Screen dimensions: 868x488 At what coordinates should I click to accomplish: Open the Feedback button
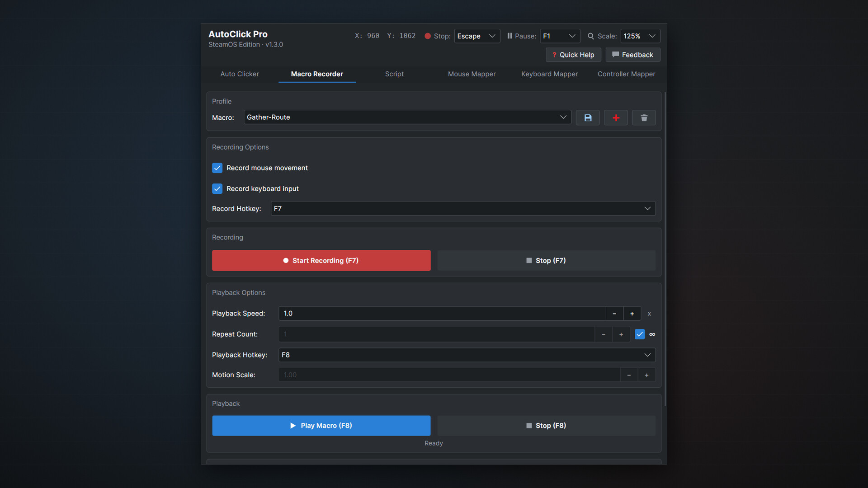pyautogui.click(x=633, y=55)
